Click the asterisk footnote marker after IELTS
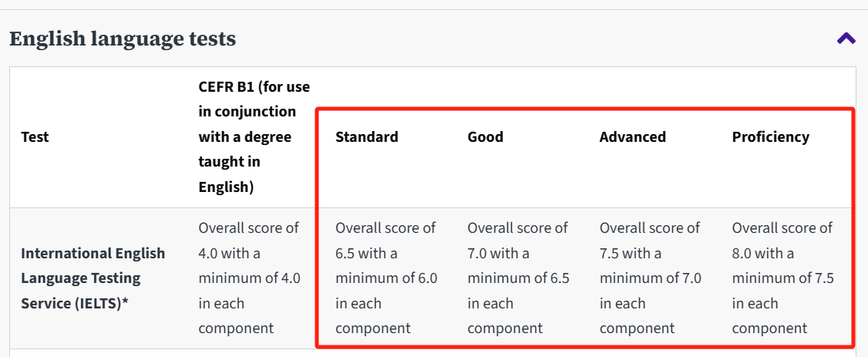 pos(125,304)
